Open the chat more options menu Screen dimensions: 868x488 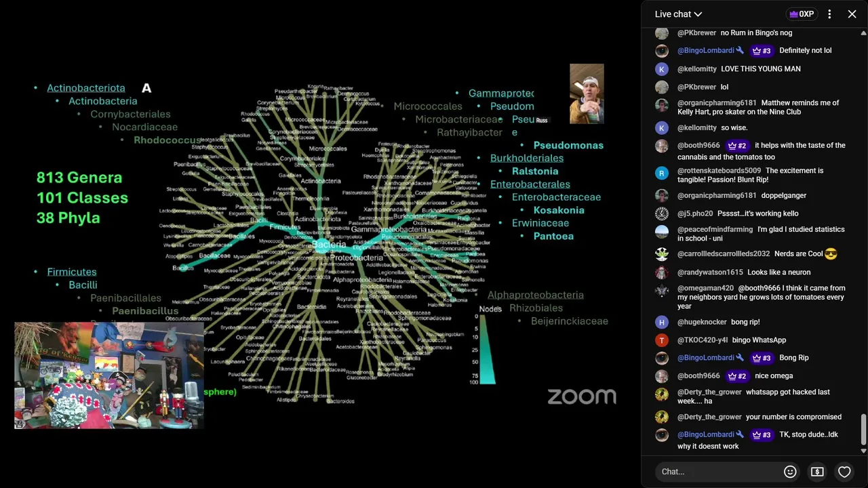pyautogui.click(x=829, y=14)
